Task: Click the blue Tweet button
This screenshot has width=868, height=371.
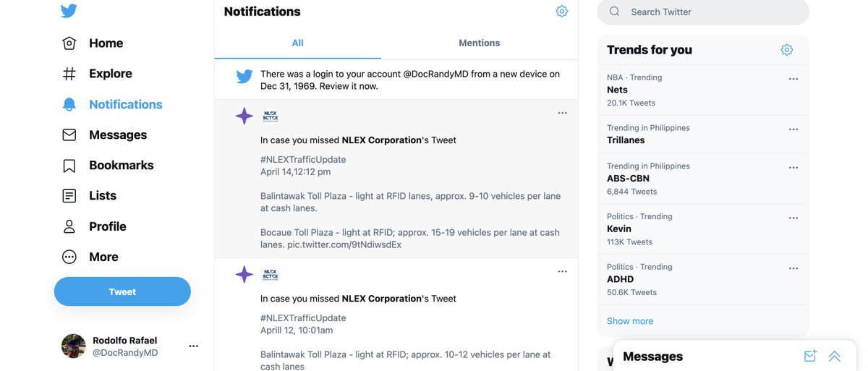Action: pos(122,292)
